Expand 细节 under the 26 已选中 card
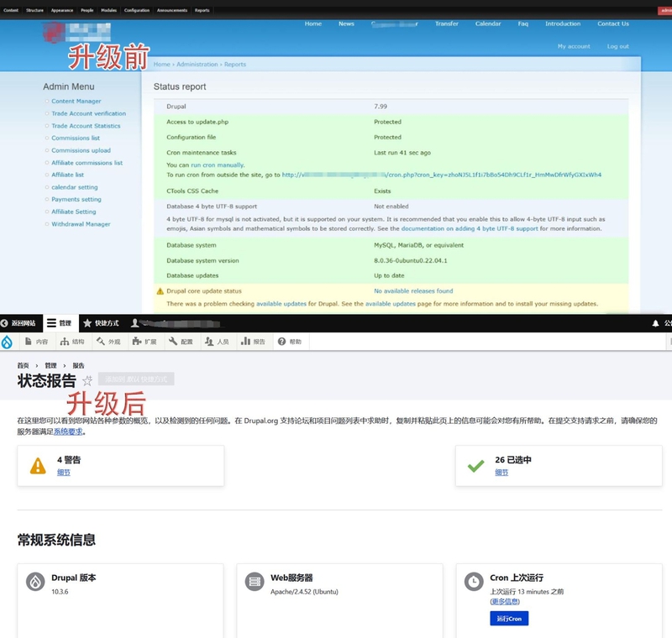This screenshot has width=672, height=638. coord(501,473)
